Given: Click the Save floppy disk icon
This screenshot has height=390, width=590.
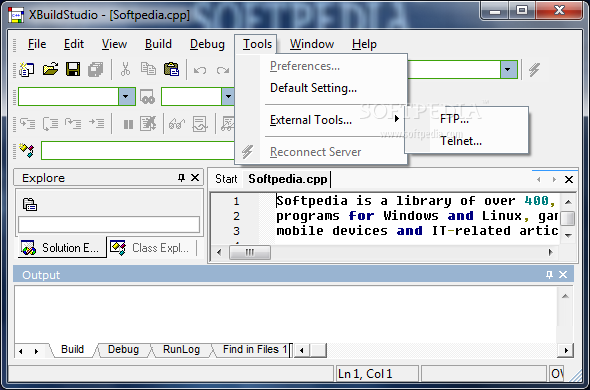Looking at the screenshot, I should (x=73, y=70).
